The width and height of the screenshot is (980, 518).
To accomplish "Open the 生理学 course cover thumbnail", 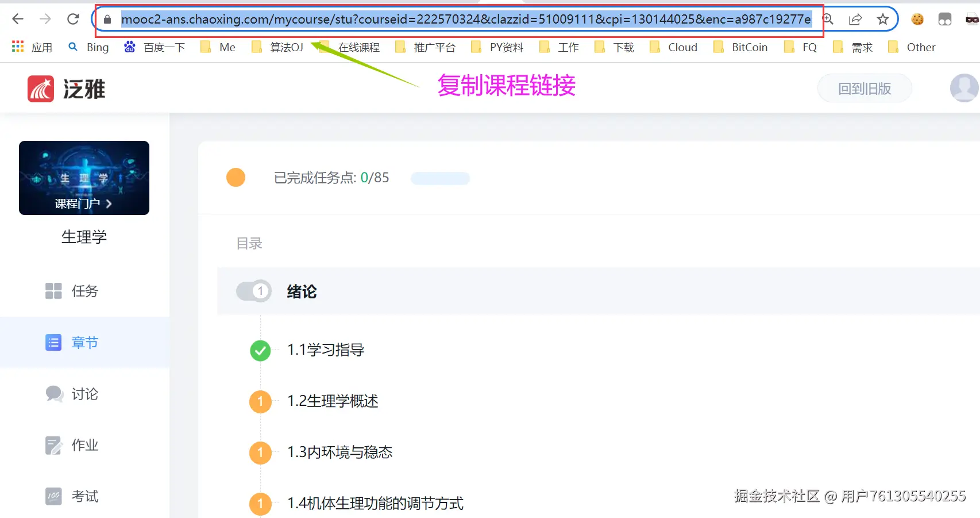I will (84, 178).
